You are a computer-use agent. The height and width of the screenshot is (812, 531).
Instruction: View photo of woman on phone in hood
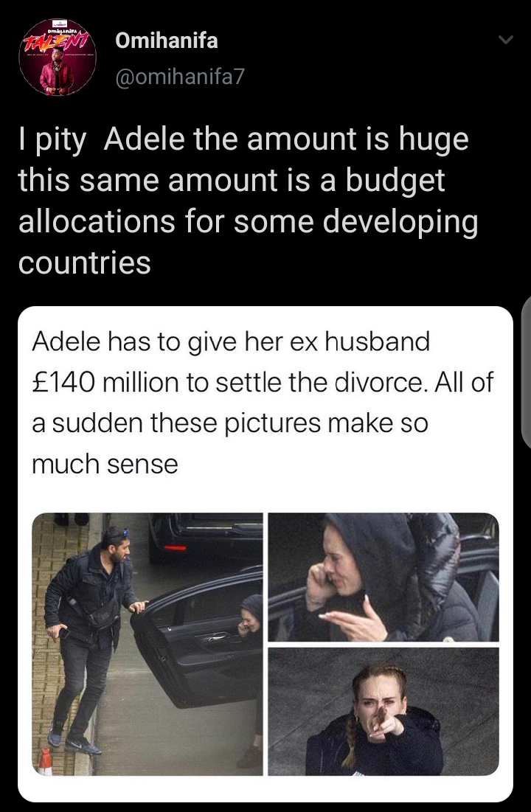(383, 577)
